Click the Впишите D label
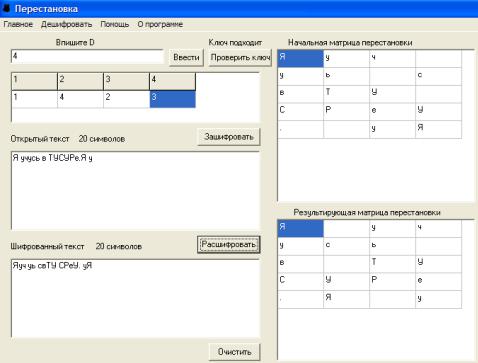Image resolution: width=478 pixels, height=363 pixels. coord(75,43)
